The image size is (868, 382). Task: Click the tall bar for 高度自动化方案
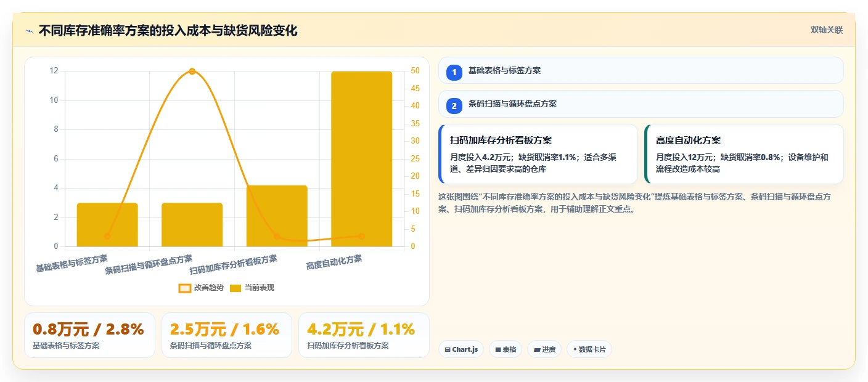click(362, 159)
